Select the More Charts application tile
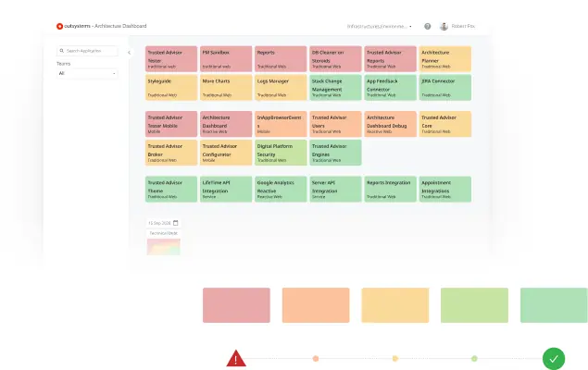 click(x=226, y=87)
